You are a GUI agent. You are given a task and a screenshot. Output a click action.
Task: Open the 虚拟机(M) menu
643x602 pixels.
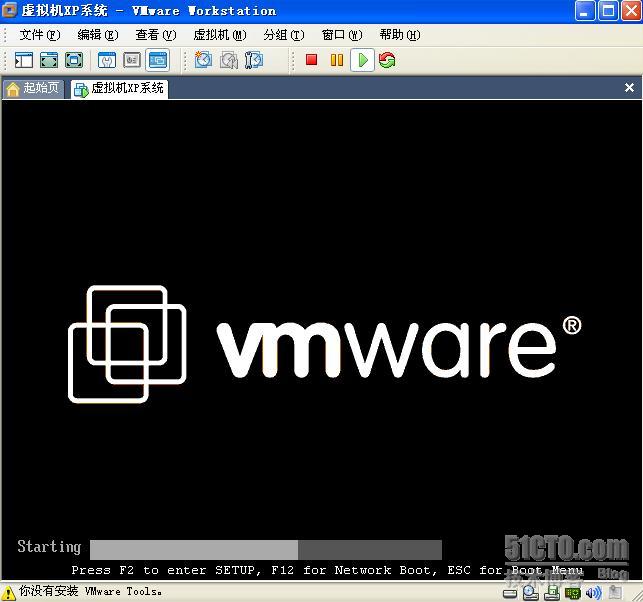(x=220, y=35)
